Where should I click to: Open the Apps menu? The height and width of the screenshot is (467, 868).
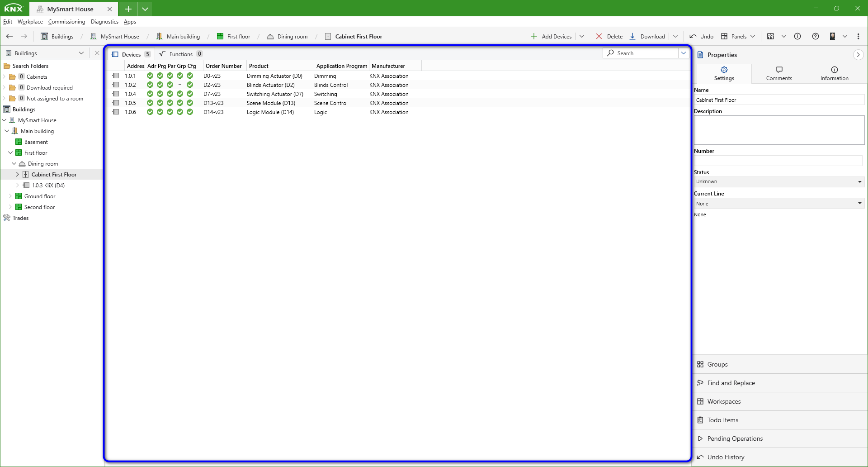(130, 22)
